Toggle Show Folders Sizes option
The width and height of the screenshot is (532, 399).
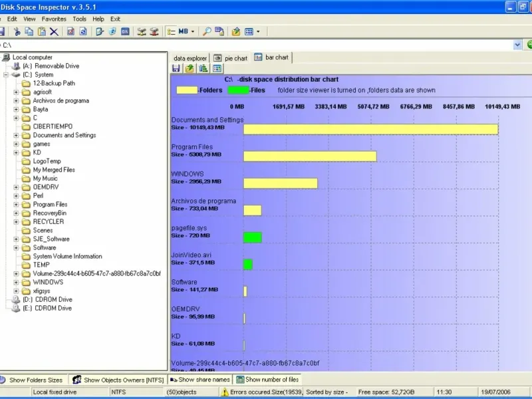point(34,380)
